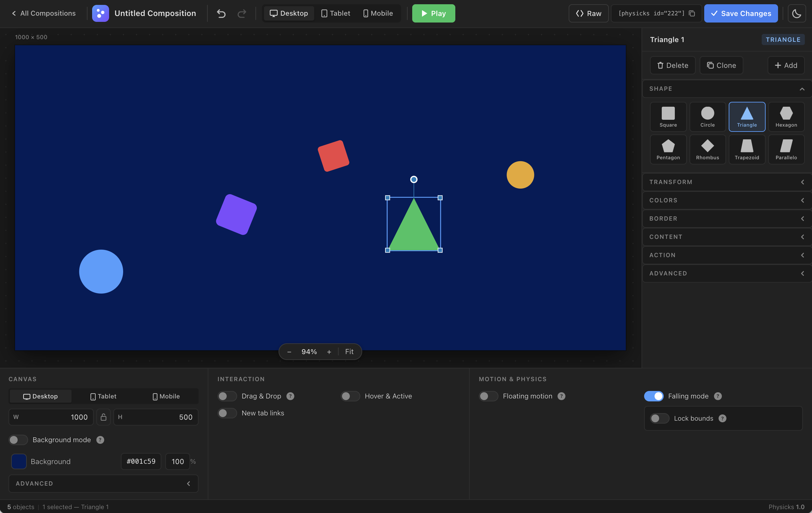The height and width of the screenshot is (513, 812).
Task: Click Save Changes
Action: [x=741, y=13]
